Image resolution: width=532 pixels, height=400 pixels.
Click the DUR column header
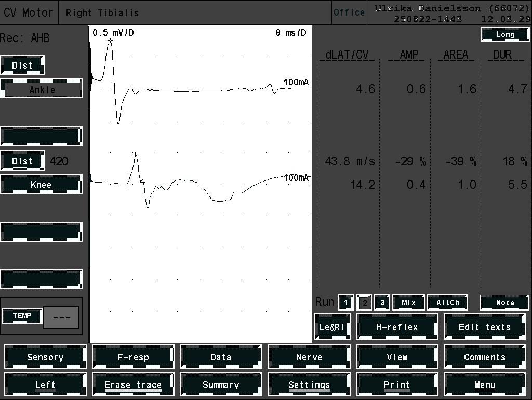[x=502, y=55]
